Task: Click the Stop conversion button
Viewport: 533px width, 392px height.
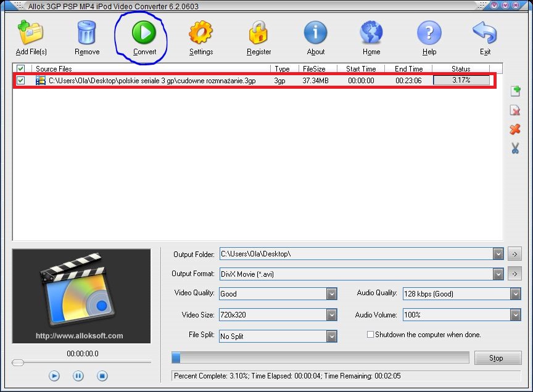Action: pyautogui.click(x=498, y=357)
